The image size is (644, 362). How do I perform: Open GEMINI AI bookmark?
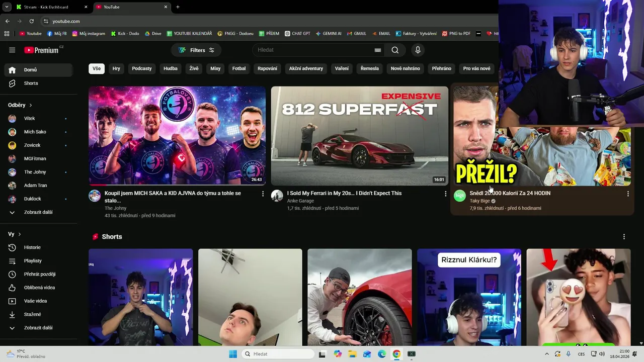pos(329,34)
